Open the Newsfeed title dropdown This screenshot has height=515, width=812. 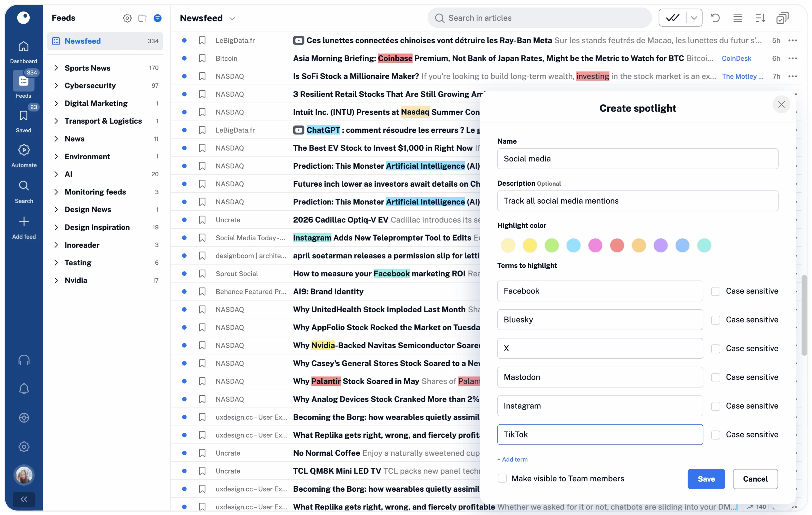(x=232, y=18)
